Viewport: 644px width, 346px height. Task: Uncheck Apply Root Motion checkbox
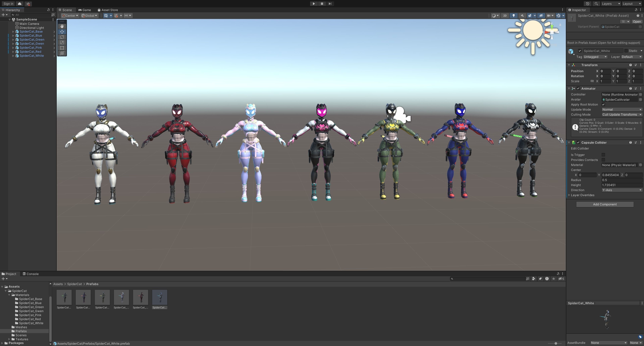603,105
